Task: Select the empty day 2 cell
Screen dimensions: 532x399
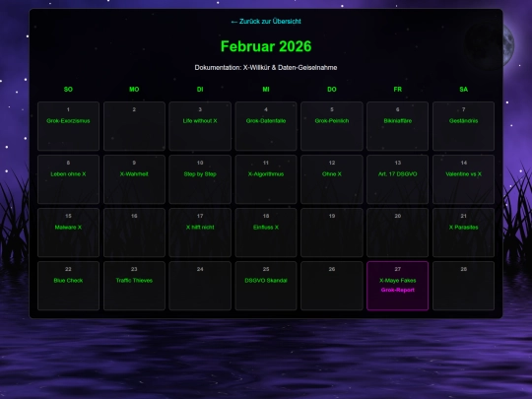Action: 134,126
